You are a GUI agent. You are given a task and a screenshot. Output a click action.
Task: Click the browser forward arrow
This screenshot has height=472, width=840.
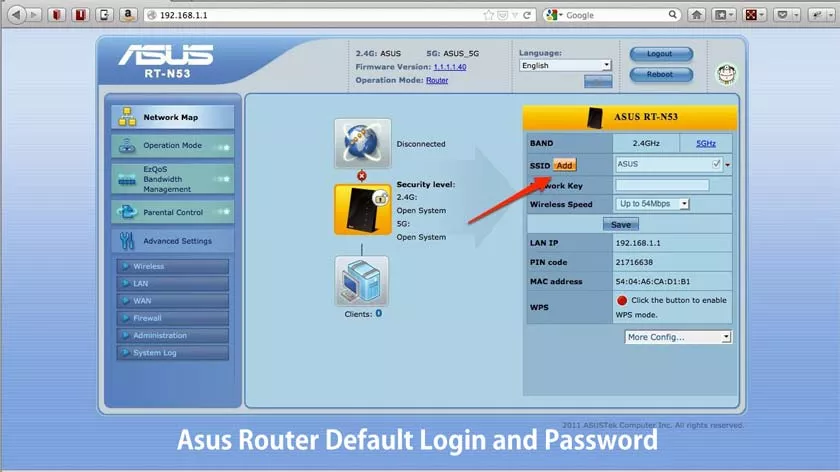(x=34, y=15)
